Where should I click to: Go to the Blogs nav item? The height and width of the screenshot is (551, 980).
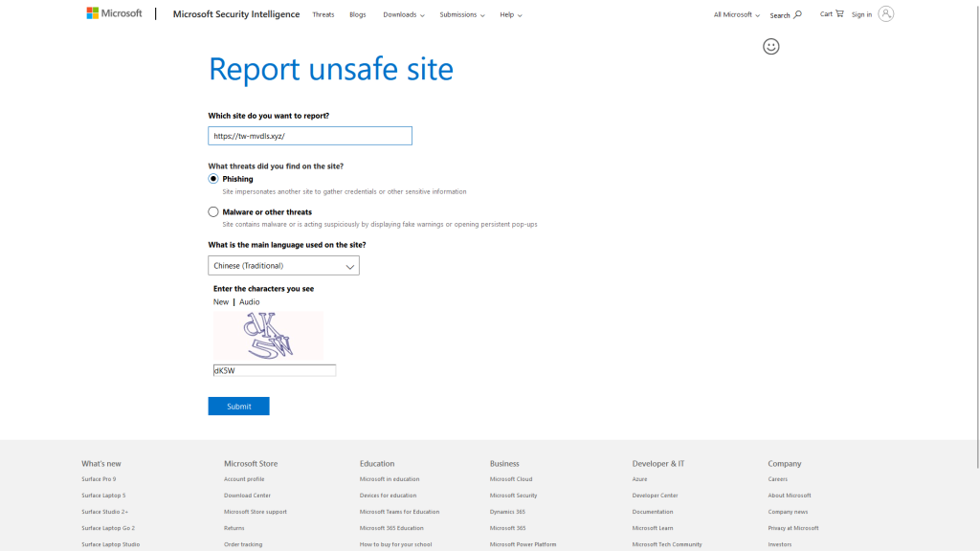pos(357,14)
